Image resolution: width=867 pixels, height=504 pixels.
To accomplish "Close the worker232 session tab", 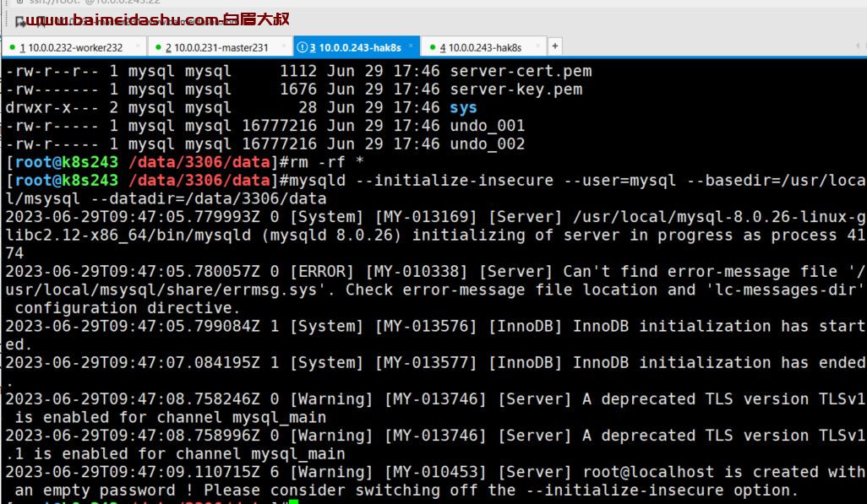I will 138,46.
